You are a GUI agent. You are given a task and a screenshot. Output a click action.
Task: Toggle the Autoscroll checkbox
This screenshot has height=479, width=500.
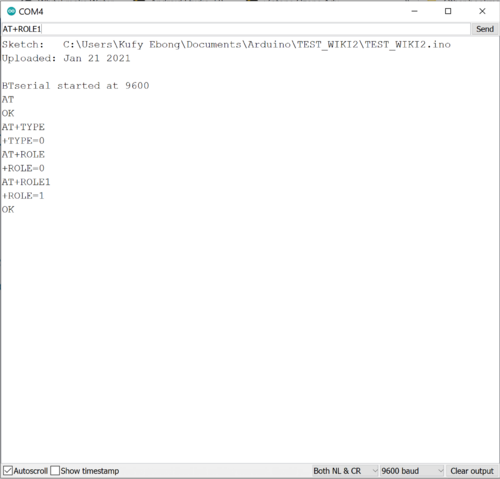click(x=8, y=471)
